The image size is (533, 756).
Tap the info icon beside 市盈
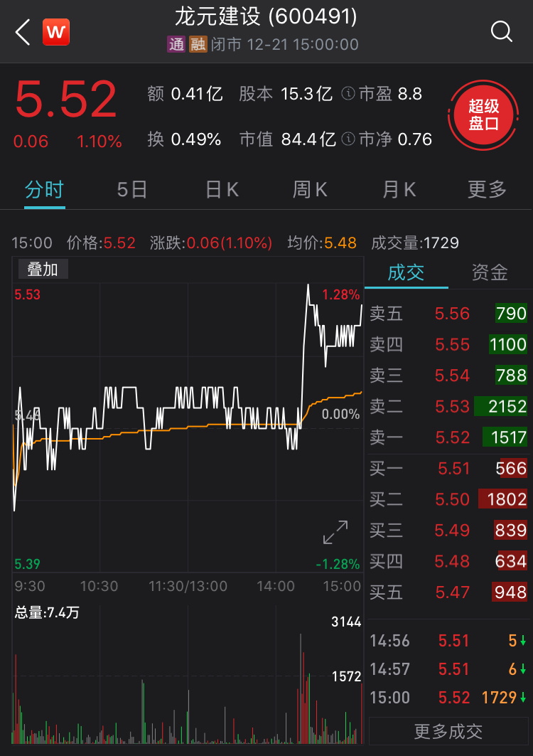pos(348,93)
